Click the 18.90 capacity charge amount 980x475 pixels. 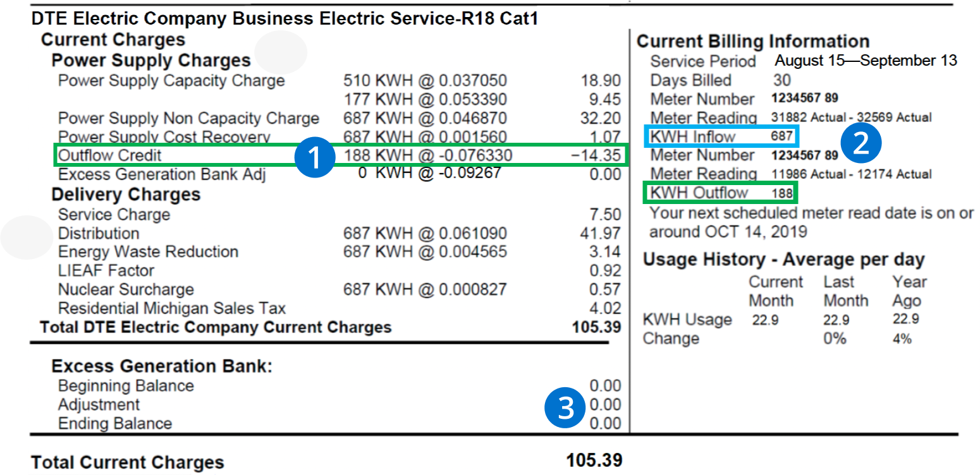(601, 81)
